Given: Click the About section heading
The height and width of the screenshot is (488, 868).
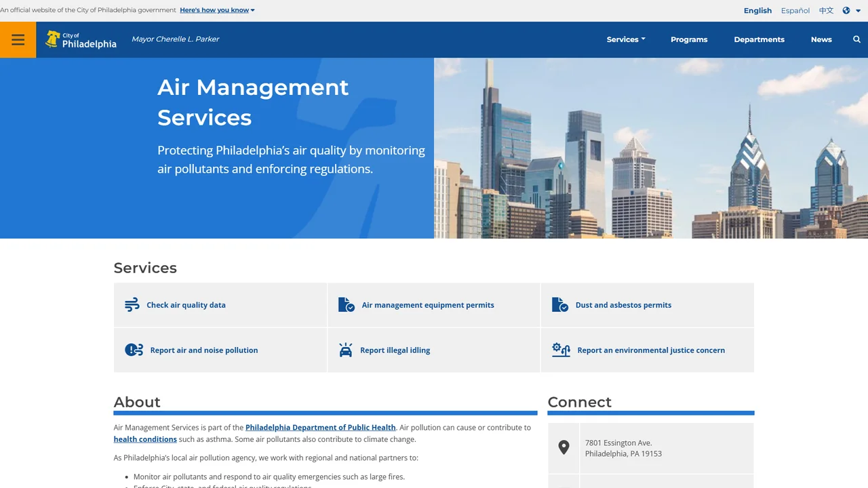Looking at the screenshot, I should tap(137, 402).
